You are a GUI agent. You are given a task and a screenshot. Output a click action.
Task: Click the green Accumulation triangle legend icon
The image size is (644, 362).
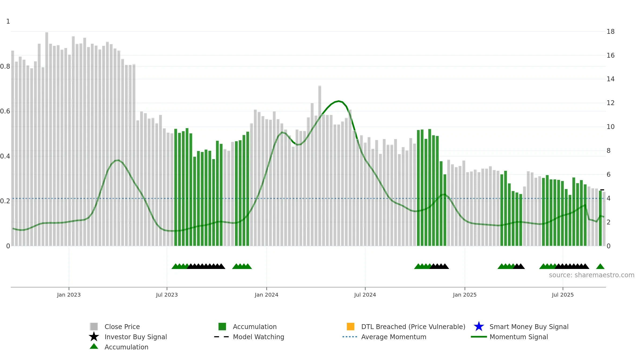94,346
